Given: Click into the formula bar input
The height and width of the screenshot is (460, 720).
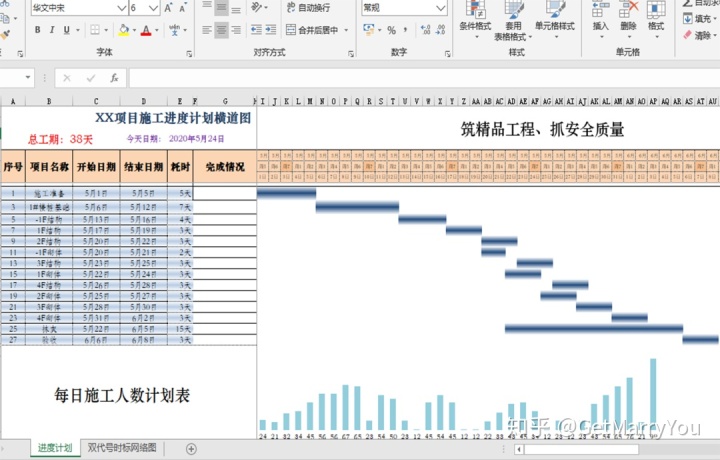Looking at the screenshot, I should coord(424,78).
